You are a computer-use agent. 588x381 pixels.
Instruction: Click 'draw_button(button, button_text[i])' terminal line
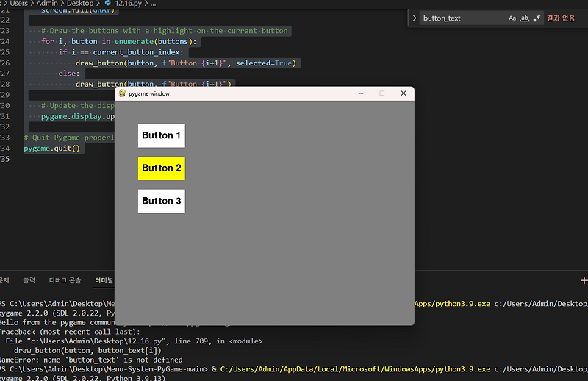point(87,350)
